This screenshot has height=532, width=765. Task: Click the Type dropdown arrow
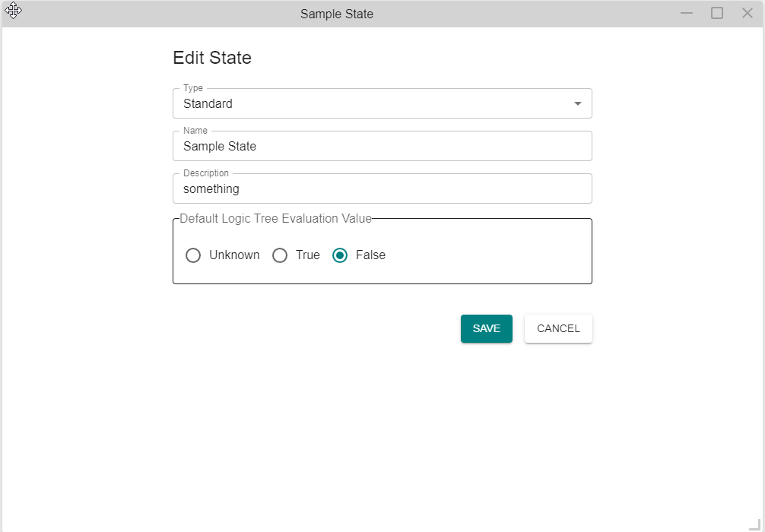578,103
